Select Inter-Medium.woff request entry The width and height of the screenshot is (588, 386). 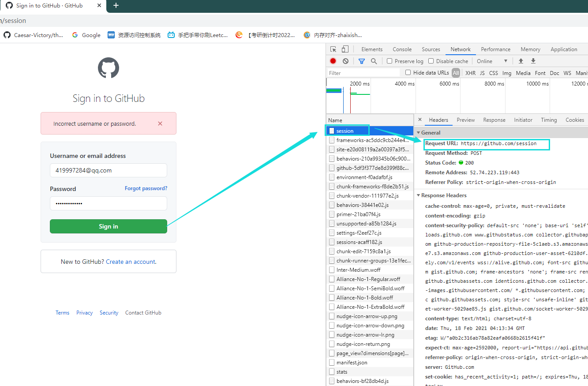click(370, 270)
